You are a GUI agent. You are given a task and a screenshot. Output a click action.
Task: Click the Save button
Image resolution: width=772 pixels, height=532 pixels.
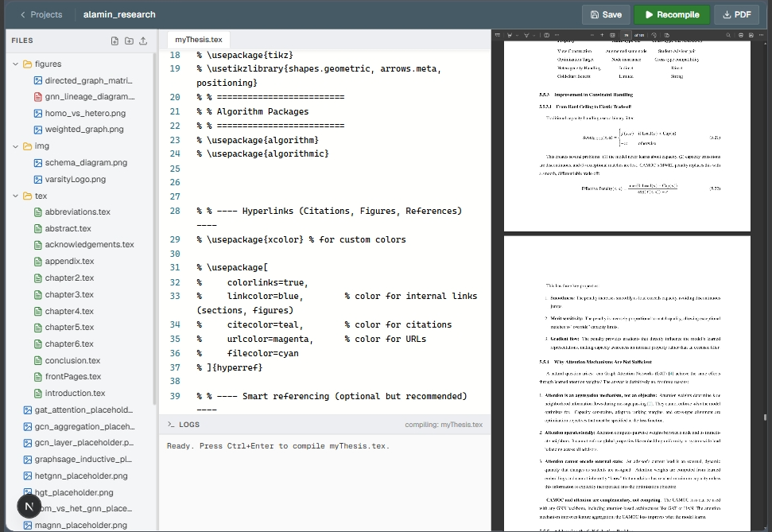point(606,15)
